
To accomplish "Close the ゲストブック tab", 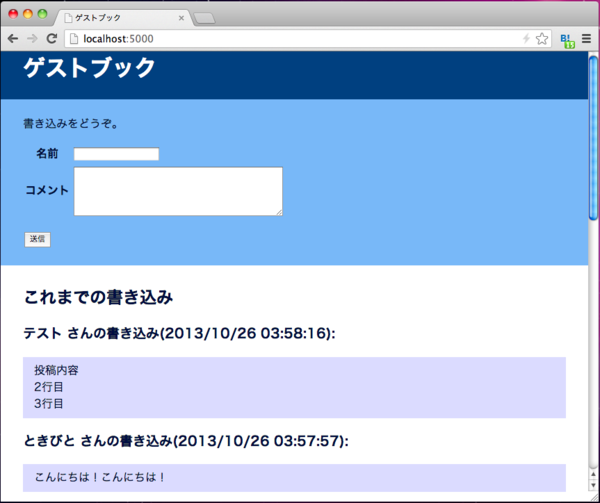I will 181,18.
